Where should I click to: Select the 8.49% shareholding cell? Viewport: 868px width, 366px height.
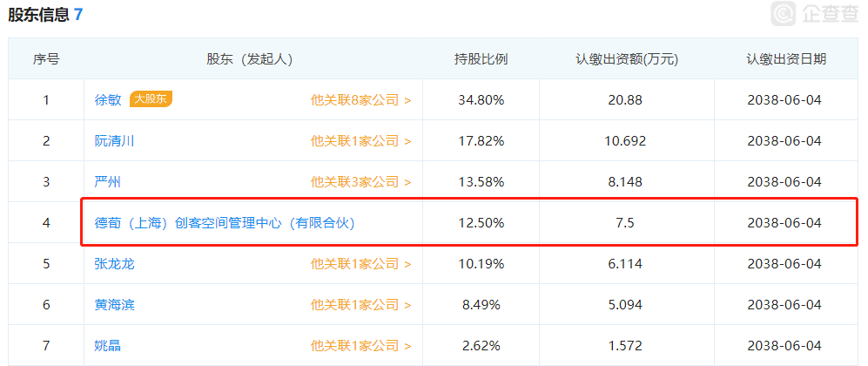pos(481,305)
